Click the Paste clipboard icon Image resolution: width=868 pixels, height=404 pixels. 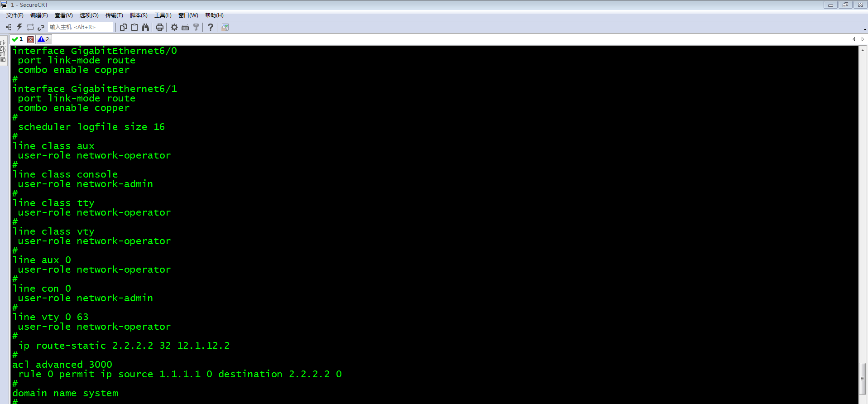tap(134, 27)
